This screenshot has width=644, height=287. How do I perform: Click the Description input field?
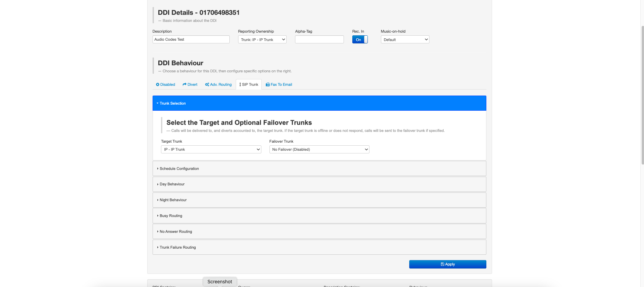(x=191, y=39)
